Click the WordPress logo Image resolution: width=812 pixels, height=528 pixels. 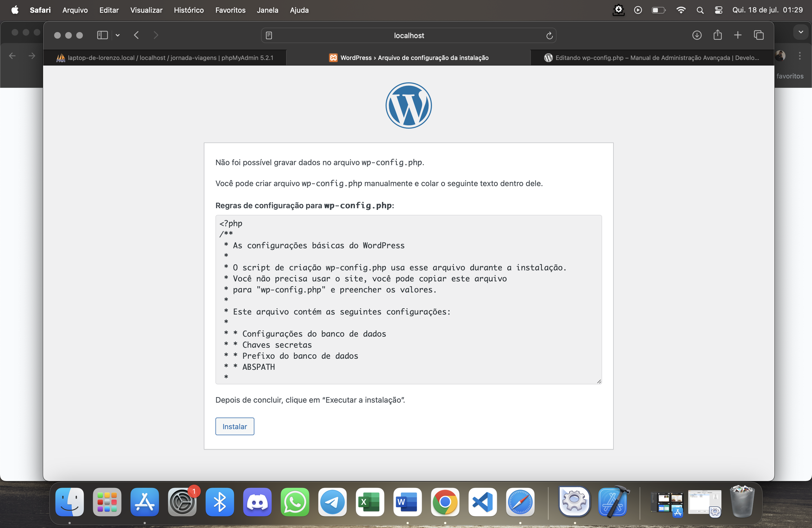coord(408,105)
